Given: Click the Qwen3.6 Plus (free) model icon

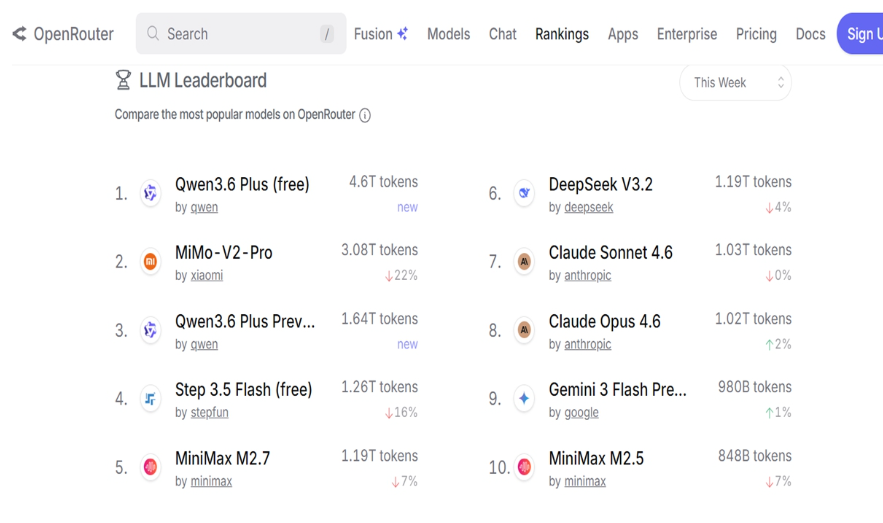Looking at the screenshot, I should pyautogui.click(x=150, y=193).
